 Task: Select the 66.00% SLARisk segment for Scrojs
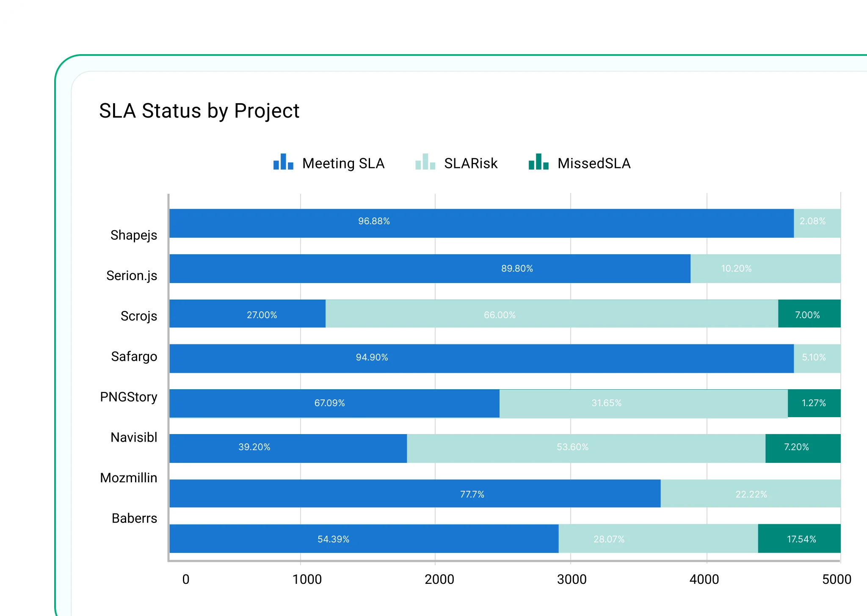click(550, 315)
